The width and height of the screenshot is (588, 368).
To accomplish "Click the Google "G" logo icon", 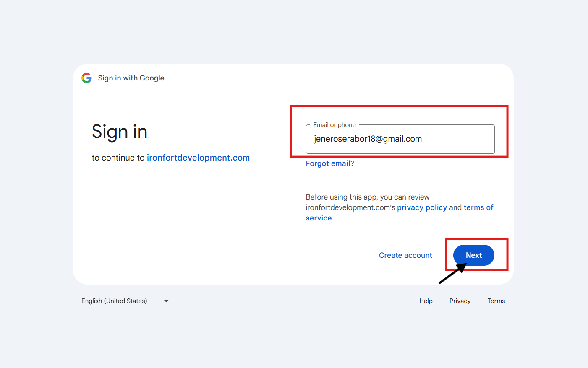I will click(86, 78).
